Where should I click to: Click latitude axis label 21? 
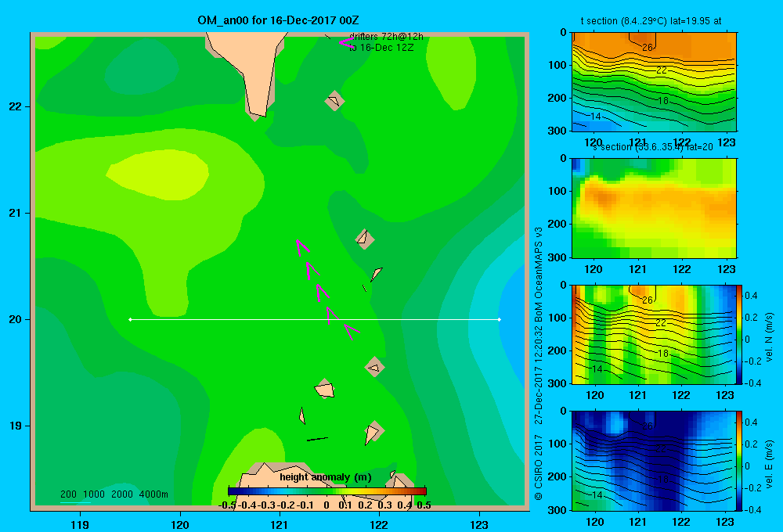(16, 213)
